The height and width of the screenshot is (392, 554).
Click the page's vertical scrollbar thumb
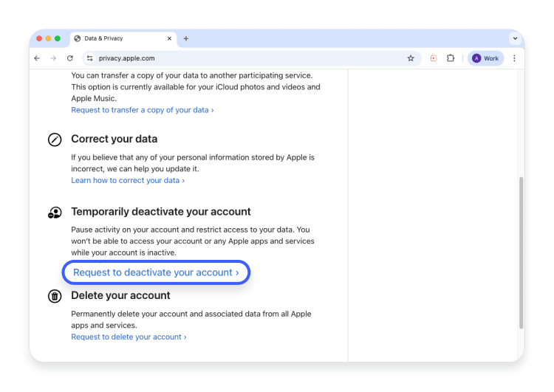pyautogui.click(x=521, y=253)
